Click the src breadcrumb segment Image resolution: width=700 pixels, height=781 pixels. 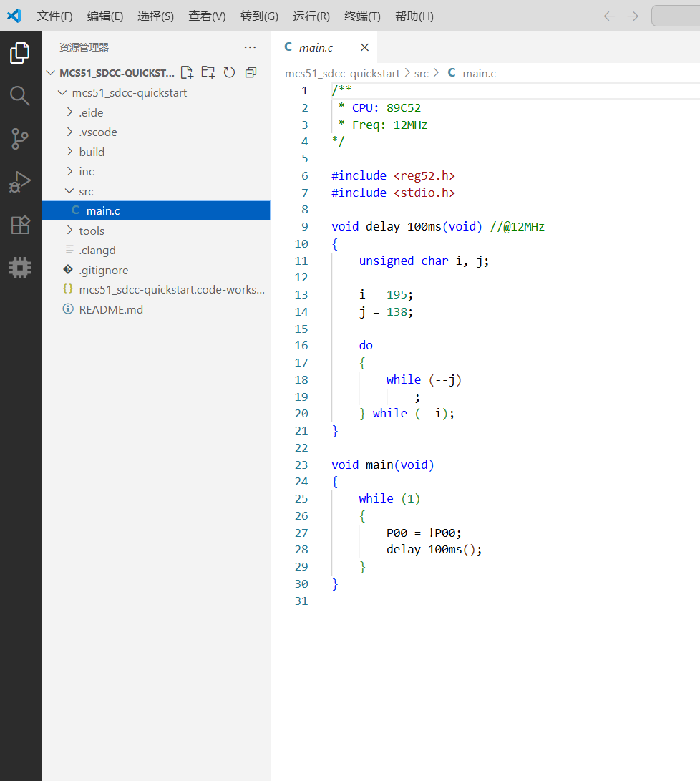coord(422,73)
